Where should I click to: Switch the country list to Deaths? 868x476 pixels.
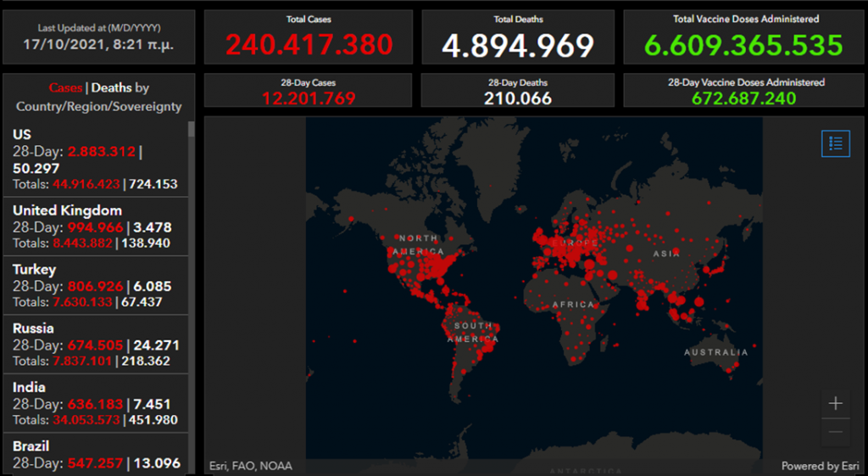coord(111,87)
